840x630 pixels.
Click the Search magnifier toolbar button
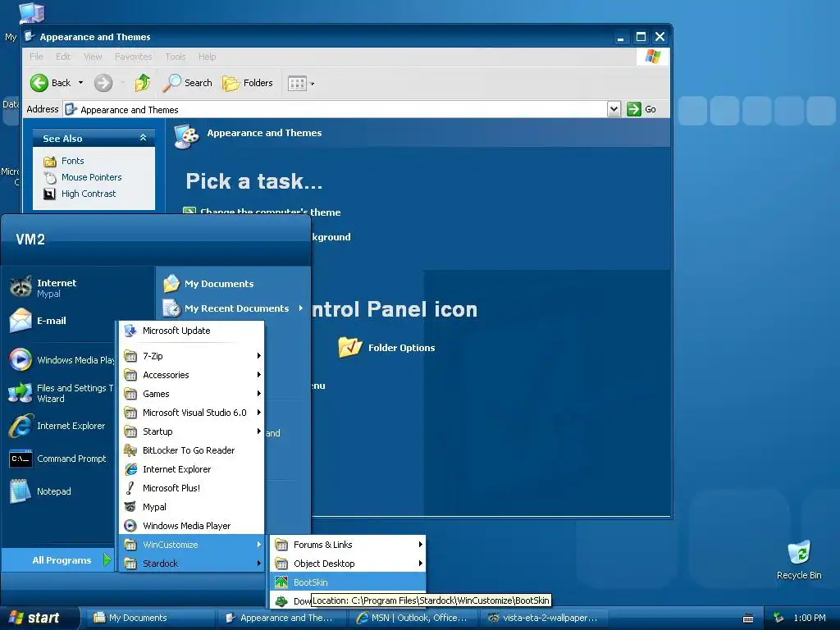[x=188, y=83]
